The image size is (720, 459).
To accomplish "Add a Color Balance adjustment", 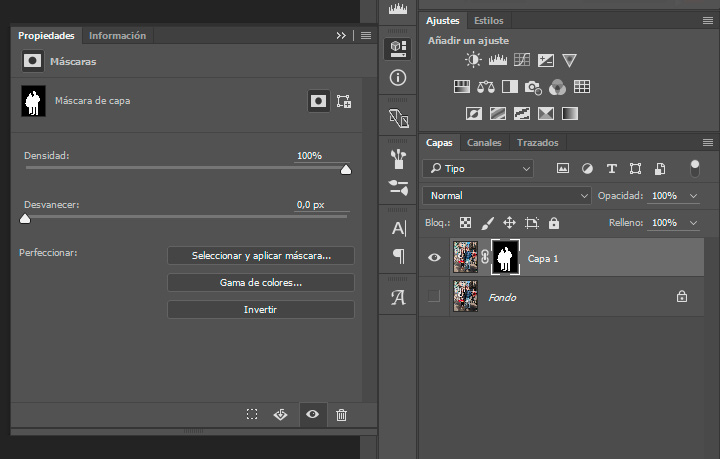I will pos(485,87).
